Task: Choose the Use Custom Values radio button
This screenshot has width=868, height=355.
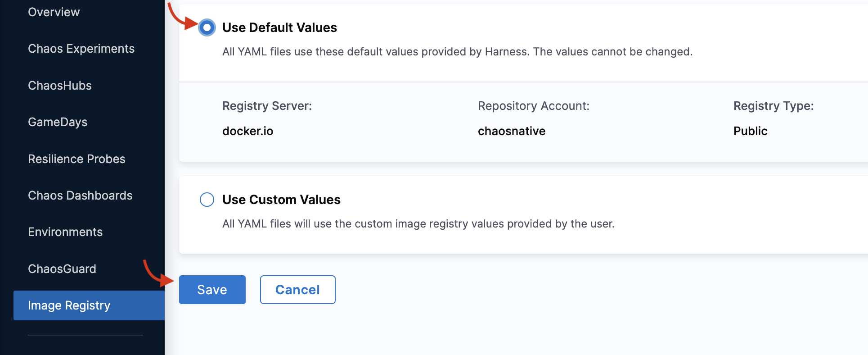Action: (207, 200)
